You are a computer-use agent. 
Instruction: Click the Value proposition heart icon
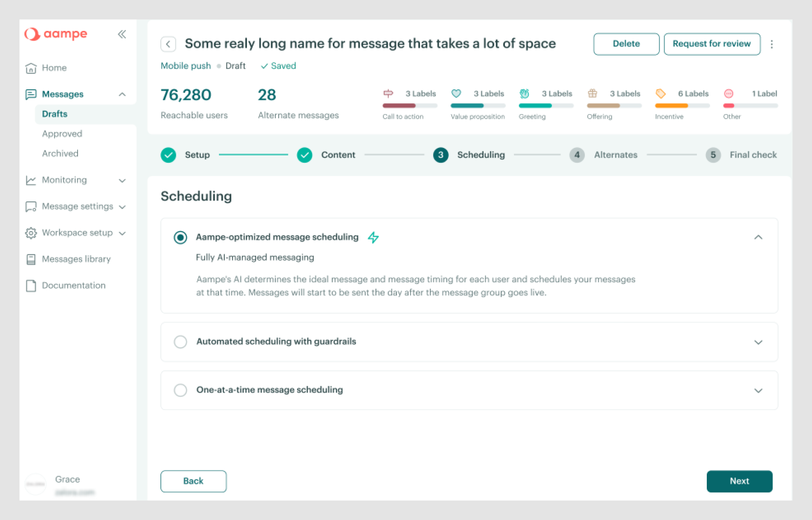pos(456,93)
